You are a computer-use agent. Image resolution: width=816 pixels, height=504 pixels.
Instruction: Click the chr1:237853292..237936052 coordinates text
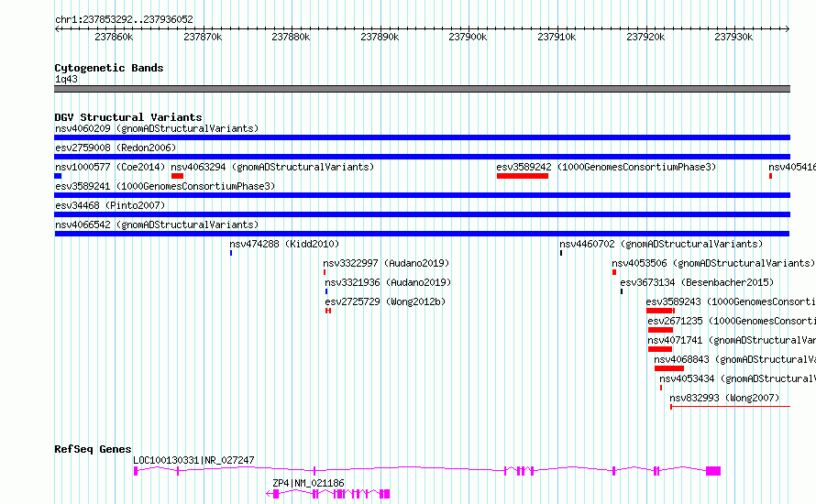tap(124, 19)
